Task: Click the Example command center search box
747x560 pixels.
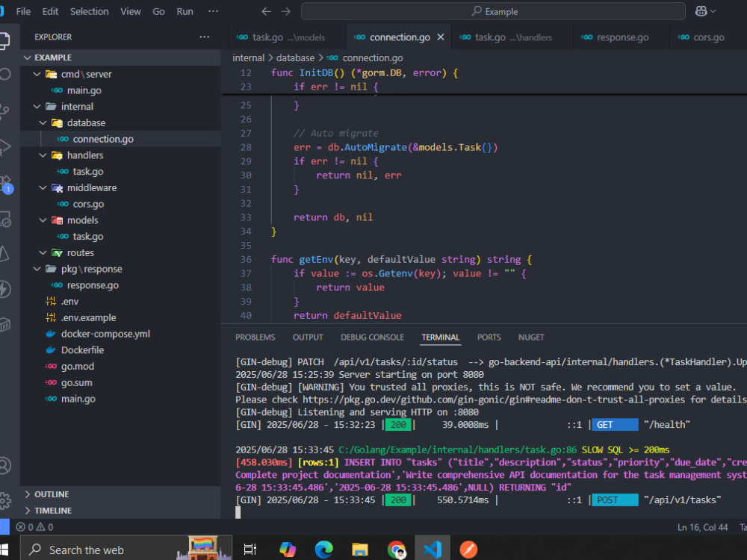Action: [x=493, y=11]
